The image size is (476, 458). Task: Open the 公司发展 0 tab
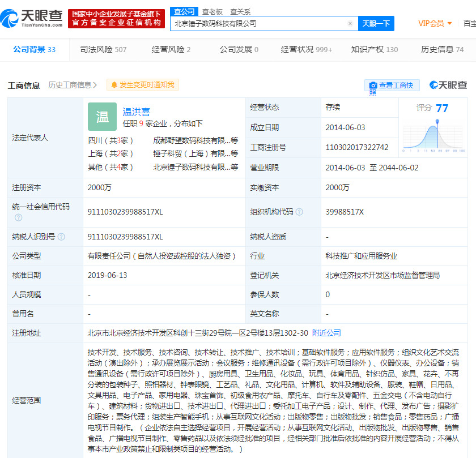239,49
